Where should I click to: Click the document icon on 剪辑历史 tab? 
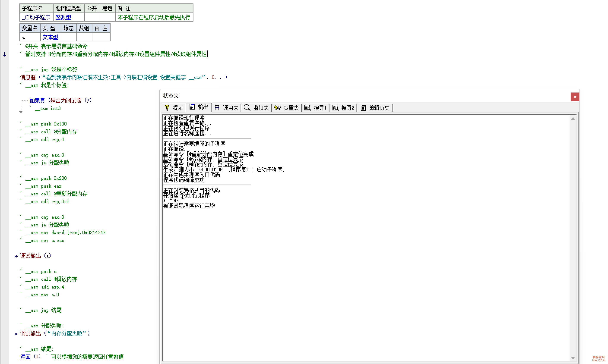pyautogui.click(x=363, y=108)
